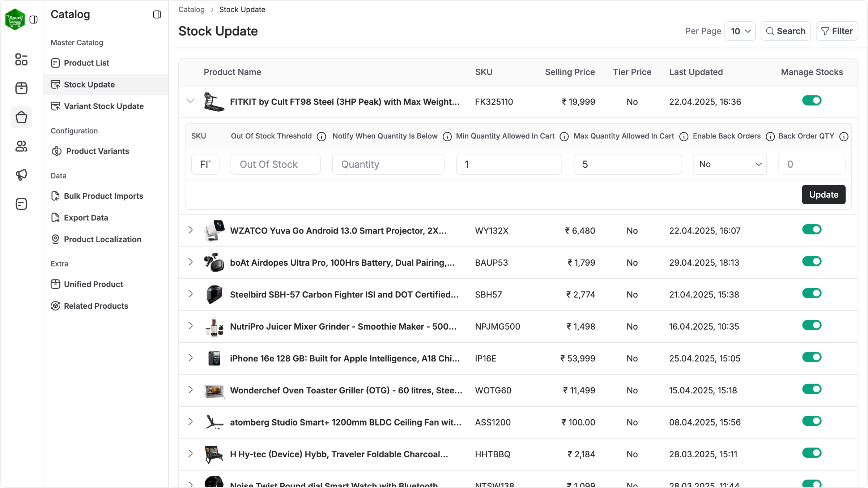Open the marketing megaphone icon in rail
The width and height of the screenshot is (868, 488).
pyautogui.click(x=21, y=175)
